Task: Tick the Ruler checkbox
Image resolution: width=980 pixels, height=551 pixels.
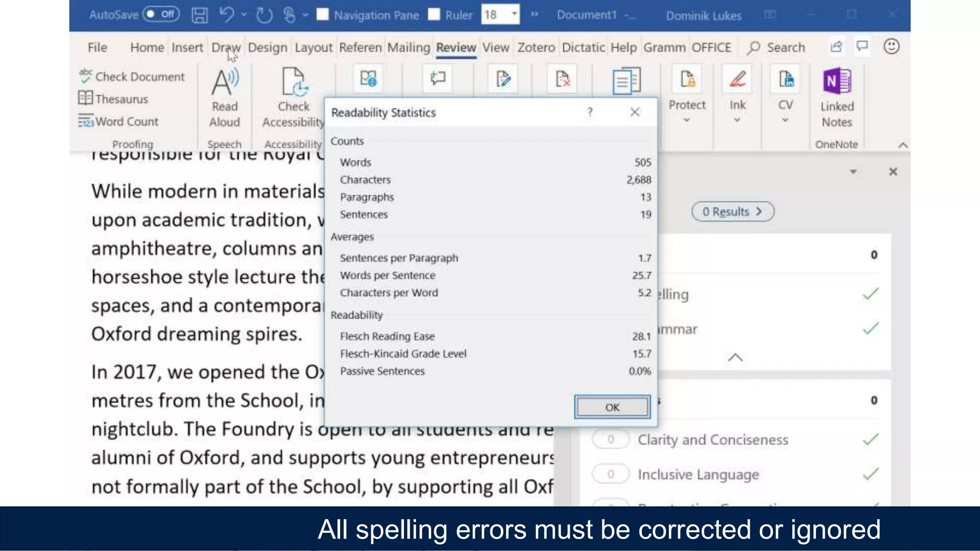Action: click(x=434, y=15)
